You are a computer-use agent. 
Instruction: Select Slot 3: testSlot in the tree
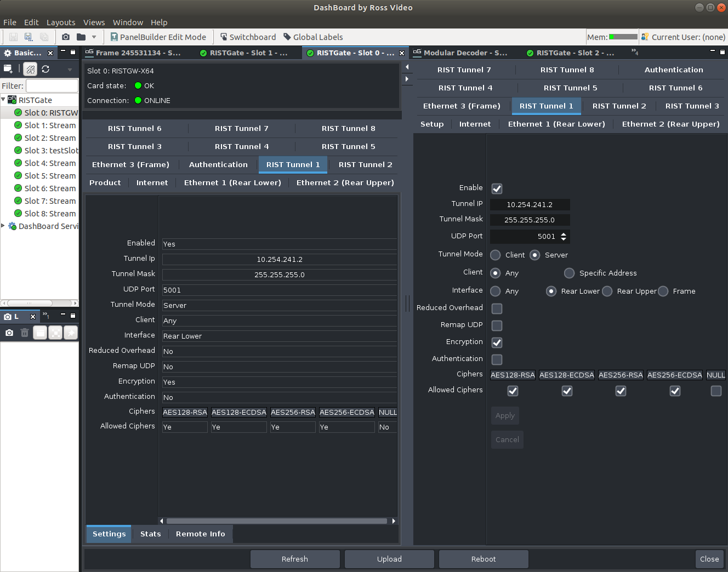46,150
